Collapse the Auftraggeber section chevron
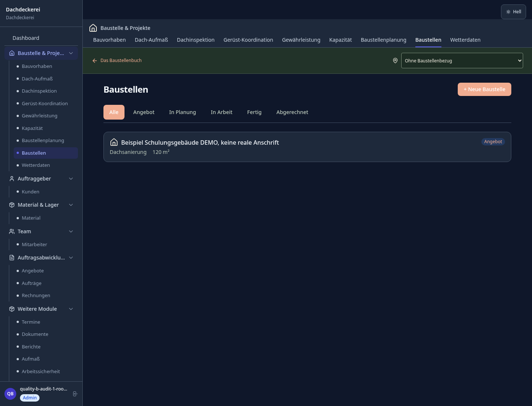Image resolution: width=532 pixels, height=406 pixels. point(71,179)
